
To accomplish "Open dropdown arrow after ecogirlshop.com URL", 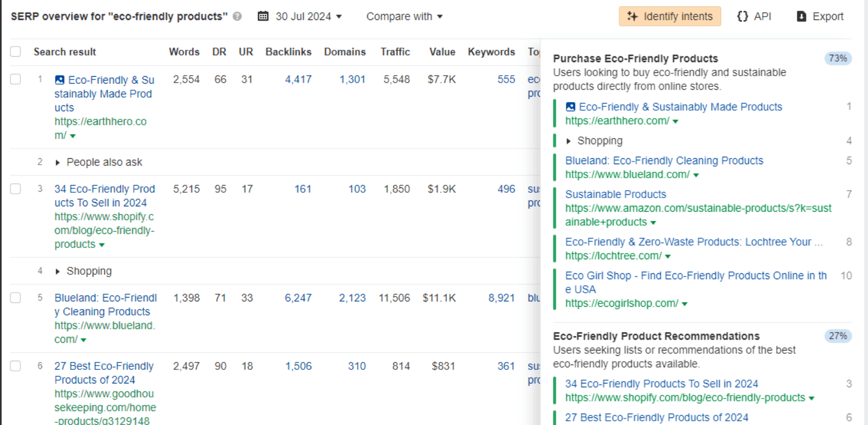I will (x=685, y=304).
